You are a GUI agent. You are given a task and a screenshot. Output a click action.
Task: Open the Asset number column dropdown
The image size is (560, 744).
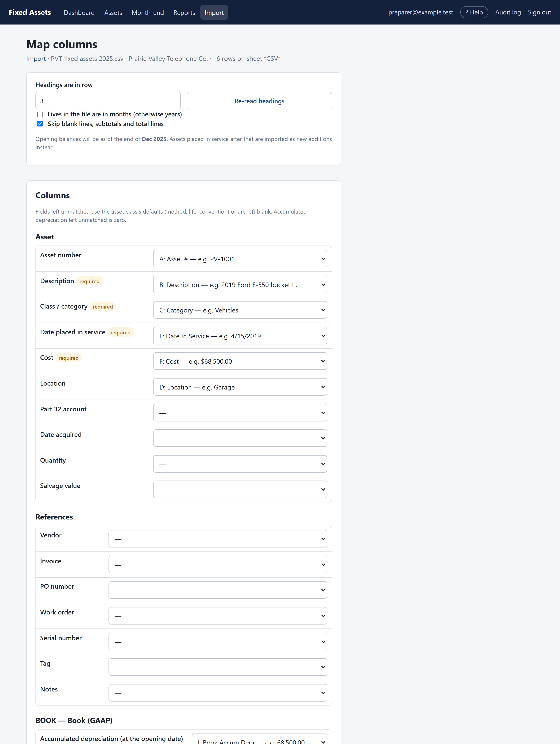point(240,259)
